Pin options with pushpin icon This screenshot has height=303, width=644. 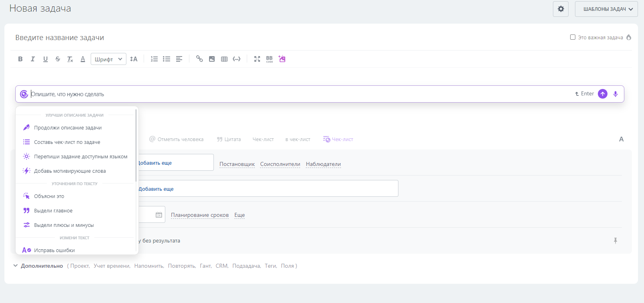616,240
